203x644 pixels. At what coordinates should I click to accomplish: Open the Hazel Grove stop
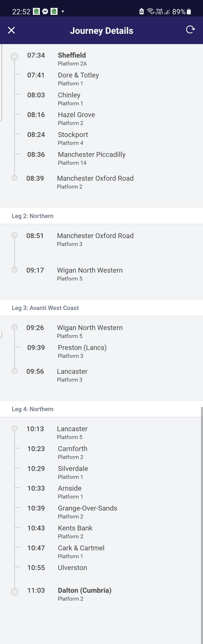click(76, 115)
